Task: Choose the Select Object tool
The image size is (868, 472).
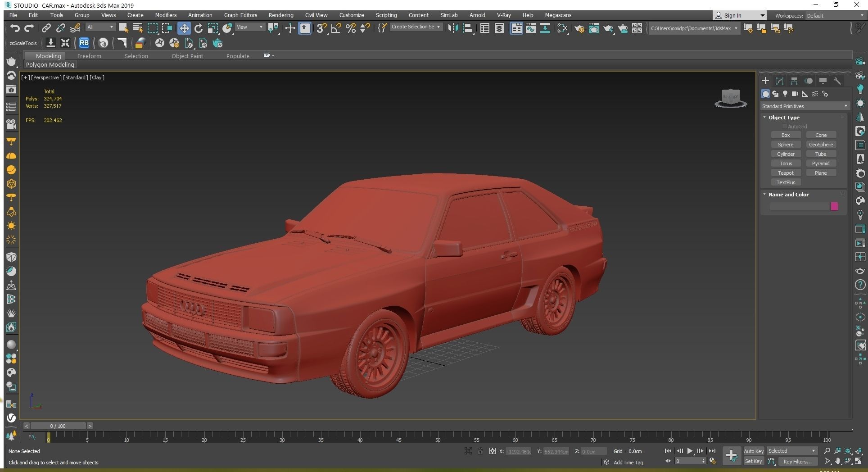Action: tap(123, 28)
